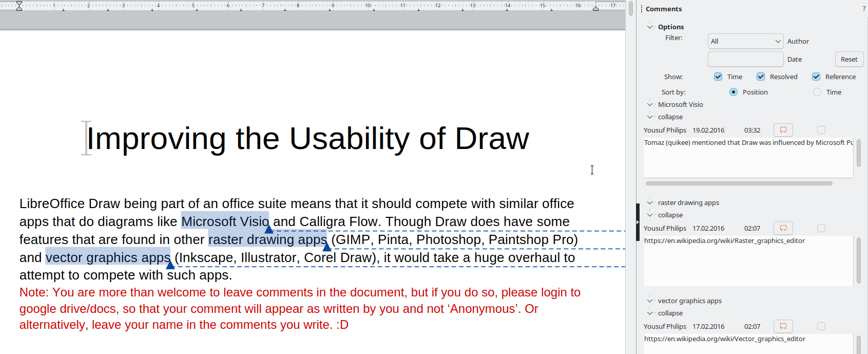
Task: Toggle the Show Resolved checkbox
Action: 761,77
